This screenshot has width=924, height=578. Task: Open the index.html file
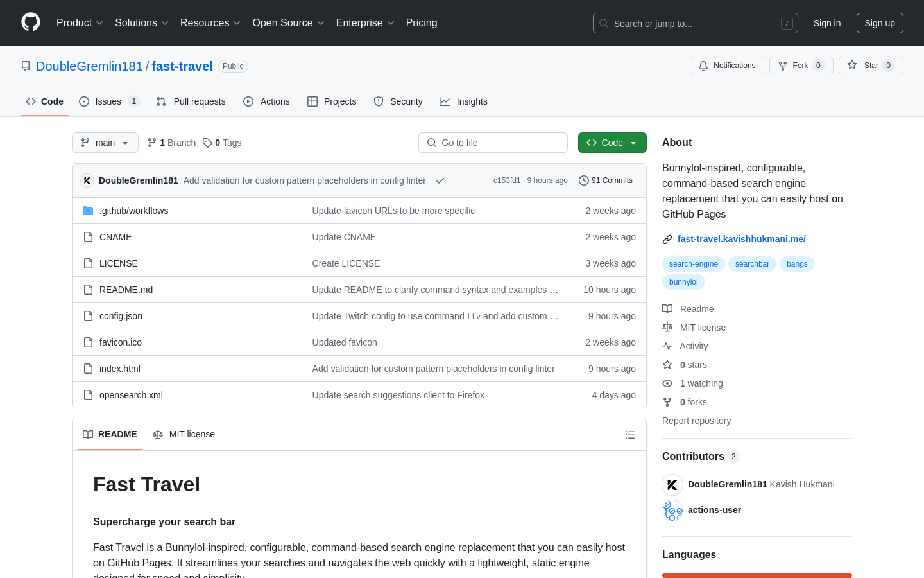point(120,369)
